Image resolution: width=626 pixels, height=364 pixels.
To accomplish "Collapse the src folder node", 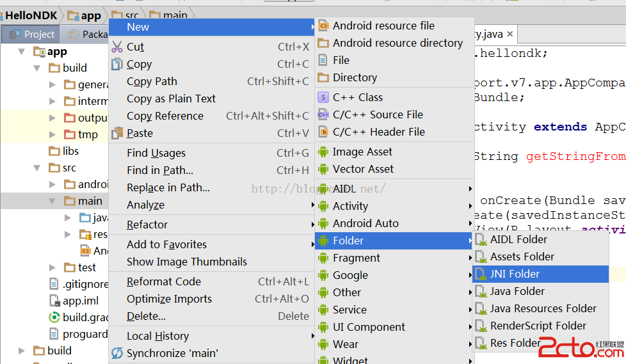I will [37, 168].
